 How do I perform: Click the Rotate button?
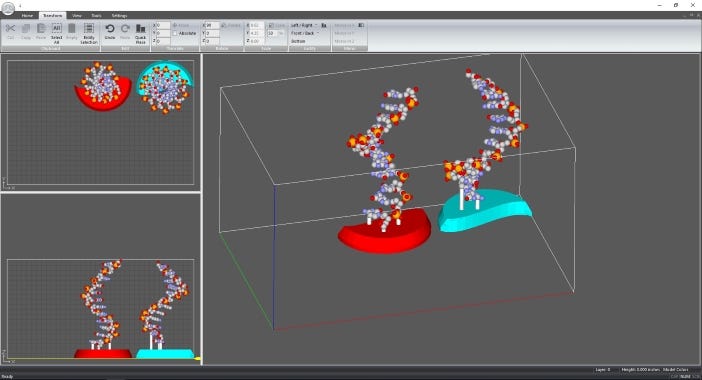(x=231, y=25)
